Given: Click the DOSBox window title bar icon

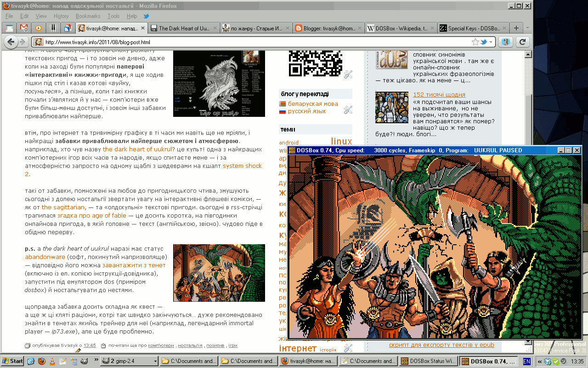Looking at the screenshot, I should tap(292, 150).
